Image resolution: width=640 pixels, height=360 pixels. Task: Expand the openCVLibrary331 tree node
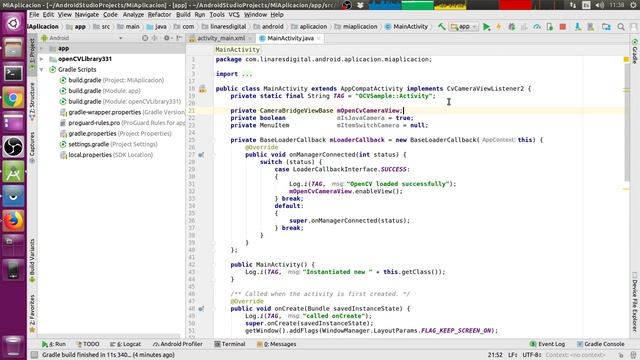42,59
